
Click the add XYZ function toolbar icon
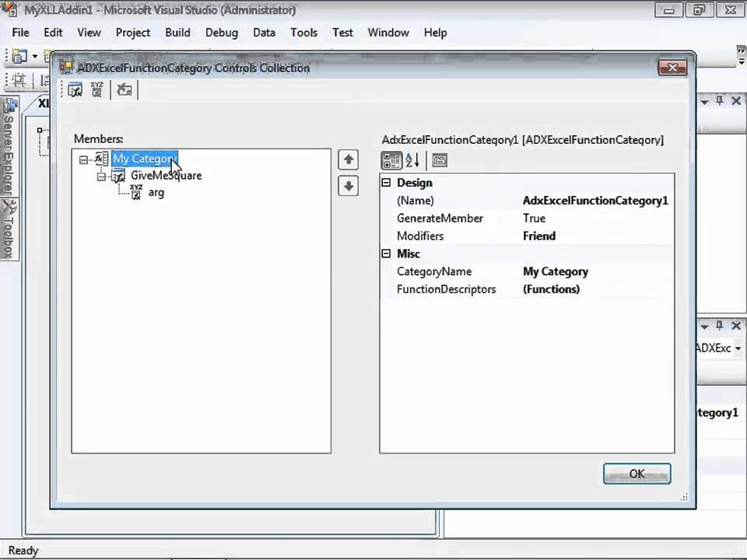(x=96, y=89)
